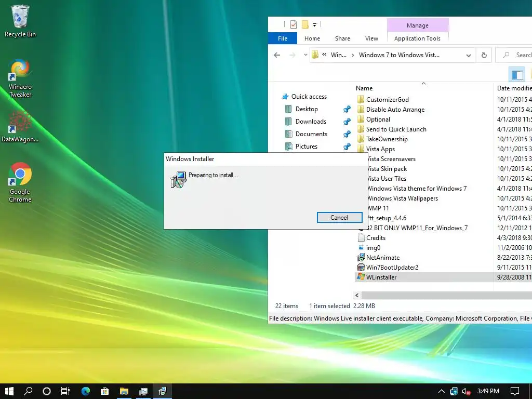Show hidden tray icons chevron
Screen dimensions: 532x399
coord(442,391)
